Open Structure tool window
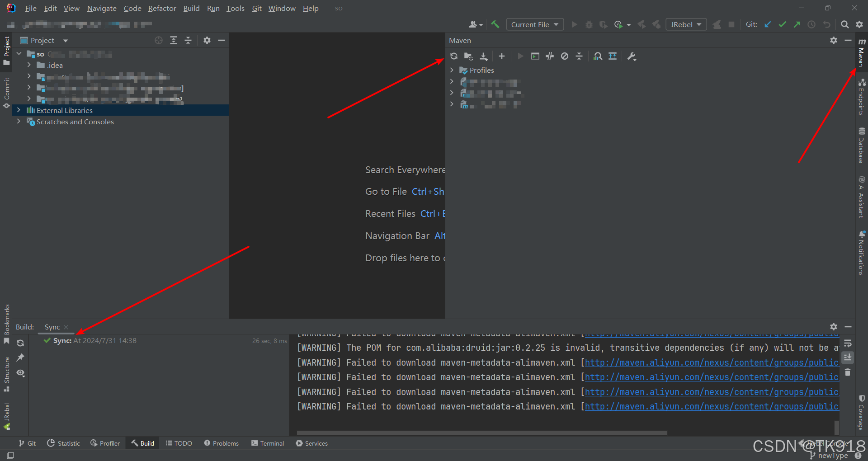 tap(6, 374)
